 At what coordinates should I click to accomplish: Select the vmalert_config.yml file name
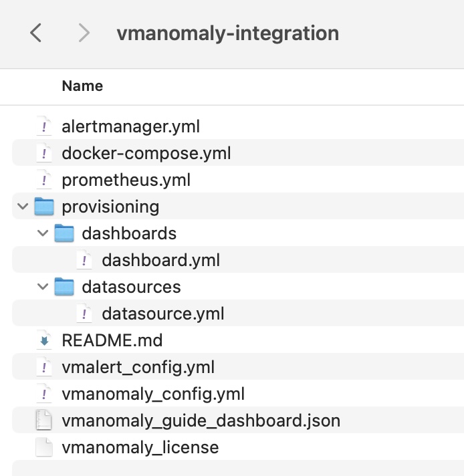pos(138,367)
